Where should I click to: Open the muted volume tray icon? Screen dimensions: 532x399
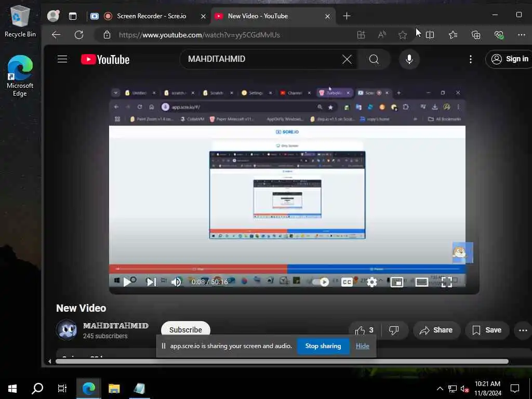click(x=464, y=389)
